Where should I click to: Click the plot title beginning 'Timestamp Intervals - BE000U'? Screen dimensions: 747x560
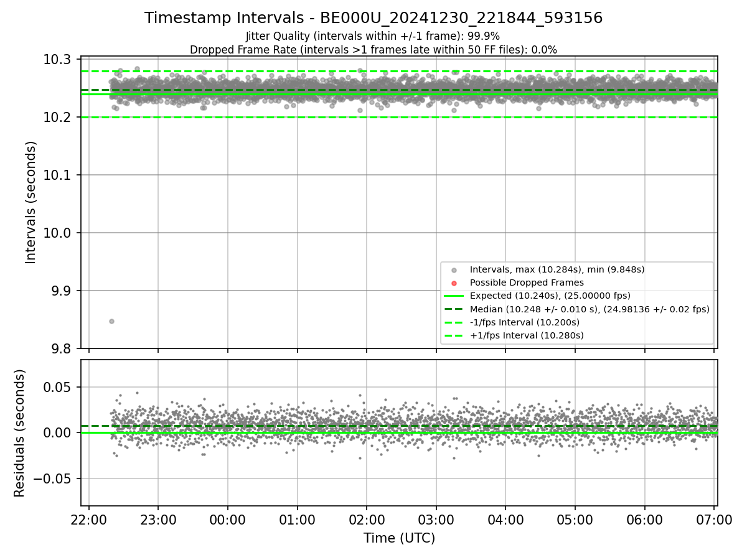(x=374, y=18)
